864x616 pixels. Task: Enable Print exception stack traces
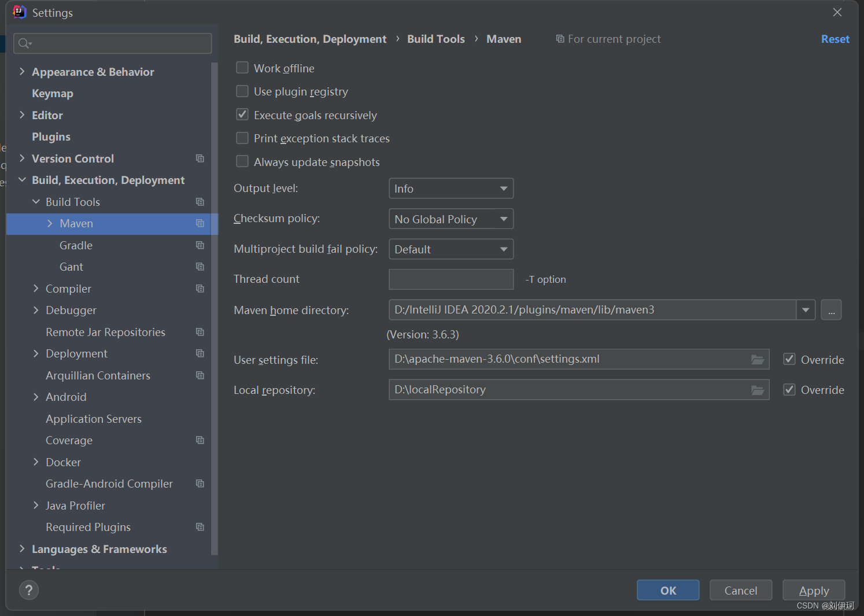(x=242, y=138)
